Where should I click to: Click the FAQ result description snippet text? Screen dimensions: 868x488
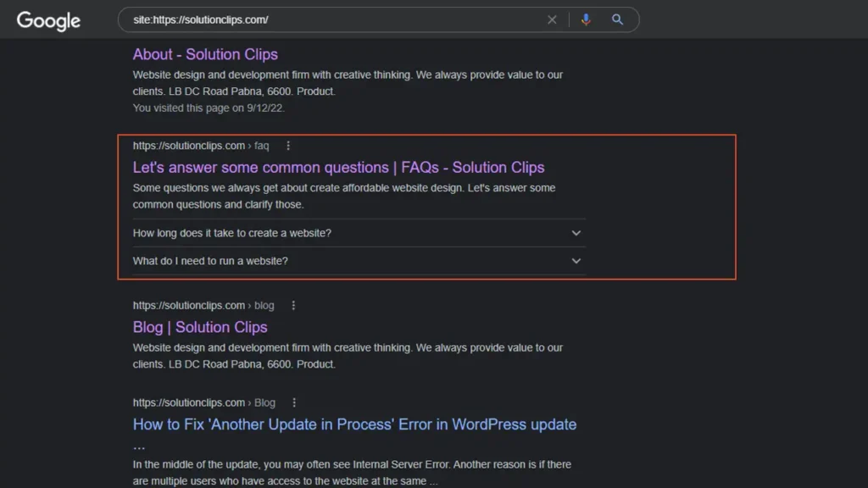pos(343,196)
